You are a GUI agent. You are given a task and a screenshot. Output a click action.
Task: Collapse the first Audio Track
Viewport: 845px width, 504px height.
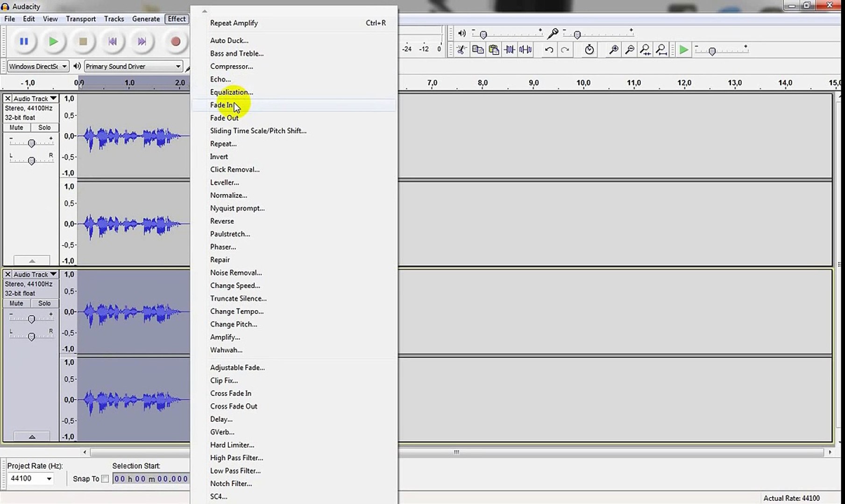pos(32,261)
